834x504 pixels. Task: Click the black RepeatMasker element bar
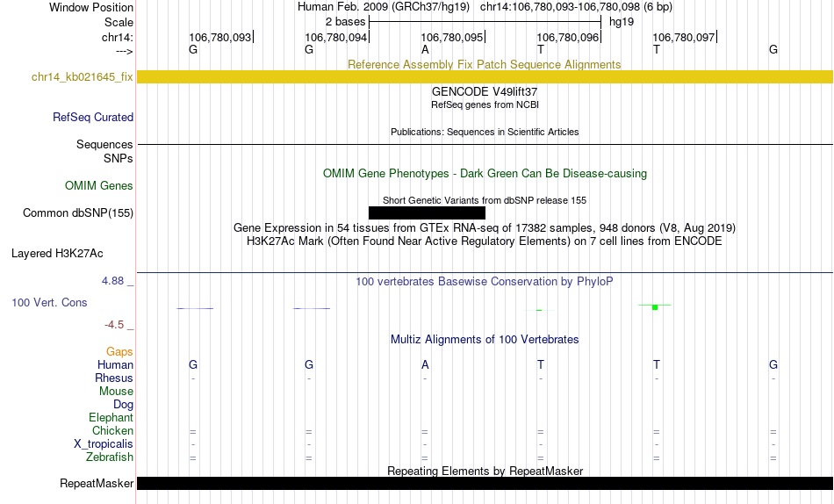485,483
